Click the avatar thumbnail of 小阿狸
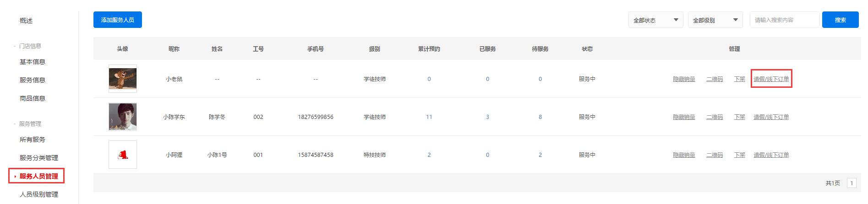The height and width of the screenshot is (204, 868). pyautogui.click(x=123, y=155)
